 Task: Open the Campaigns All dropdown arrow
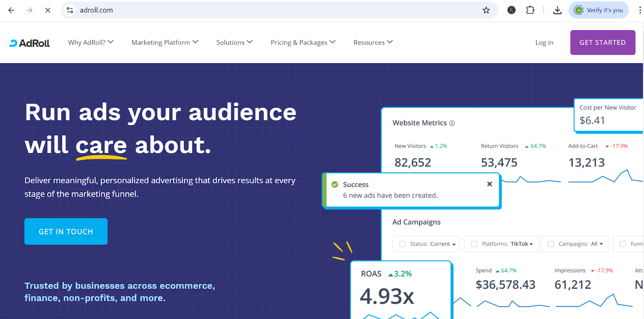point(601,244)
